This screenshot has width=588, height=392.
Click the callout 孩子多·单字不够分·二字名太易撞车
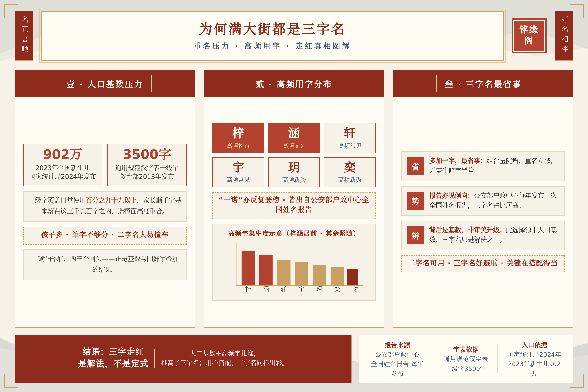click(x=105, y=235)
